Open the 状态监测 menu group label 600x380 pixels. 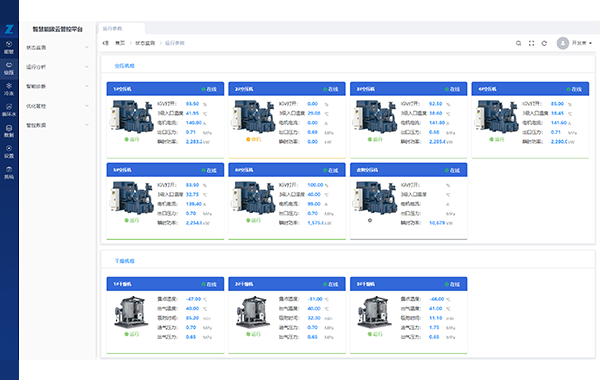pos(36,47)
